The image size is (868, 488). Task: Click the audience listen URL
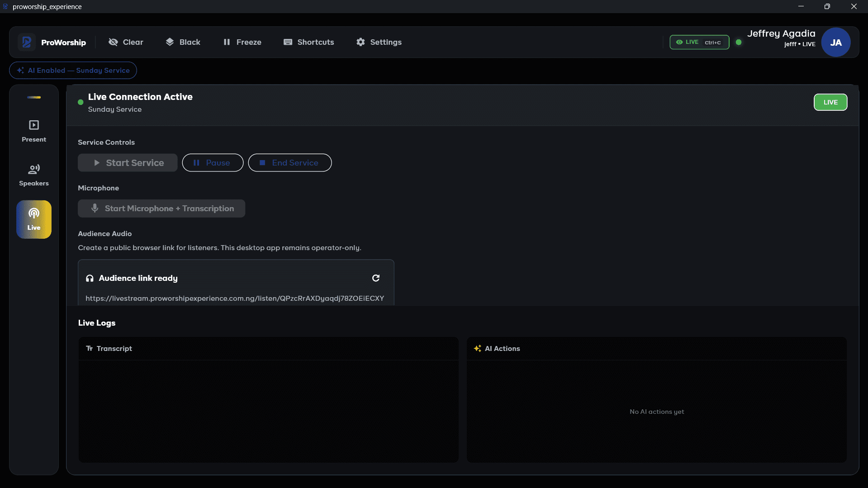tap(235, 298)
